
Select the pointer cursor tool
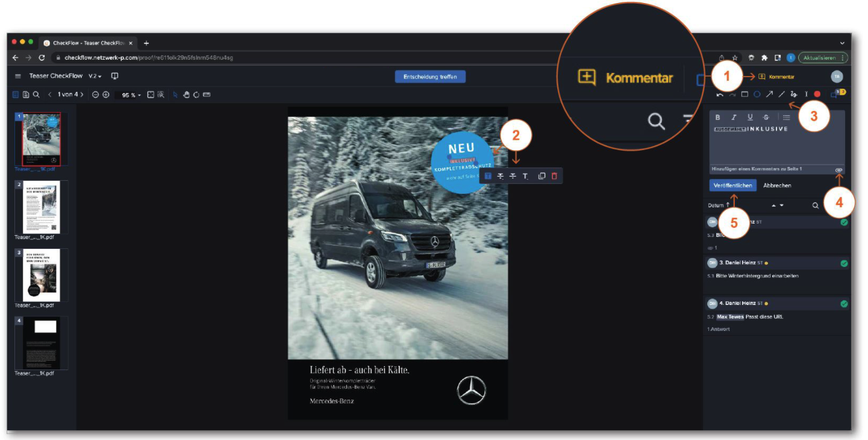[175, 95]
